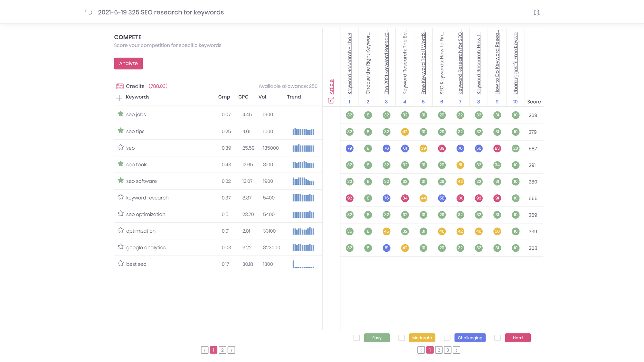Click the score bubble 92 in keyword research column 1
This screenshot has height=362, width=644.
pos(350,198)
